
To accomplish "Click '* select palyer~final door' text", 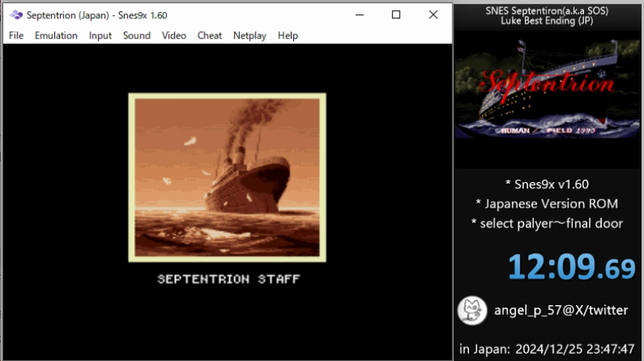I will click(x=547, y=224).
